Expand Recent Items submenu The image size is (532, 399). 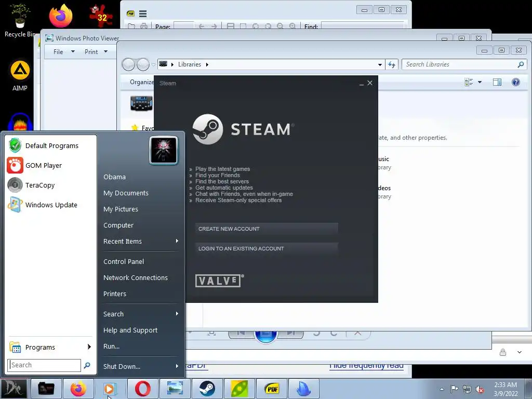tap(141, 241)
